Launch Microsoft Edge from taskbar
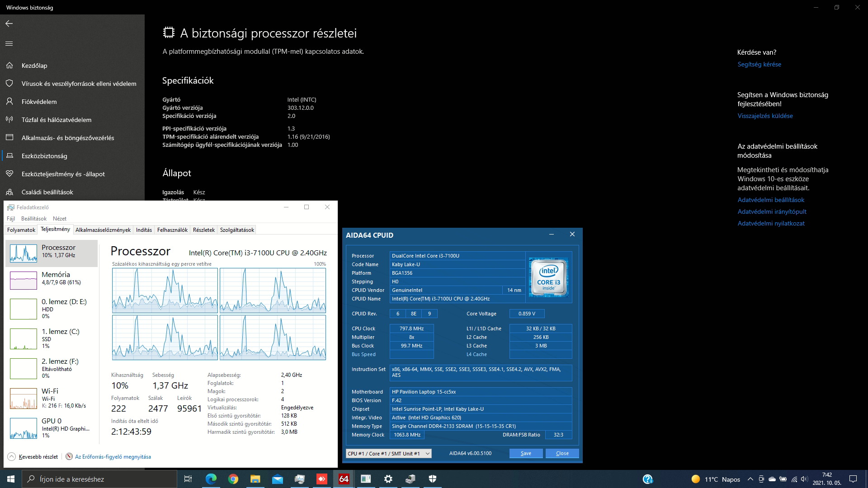The image size is (868, 488). 211,479
